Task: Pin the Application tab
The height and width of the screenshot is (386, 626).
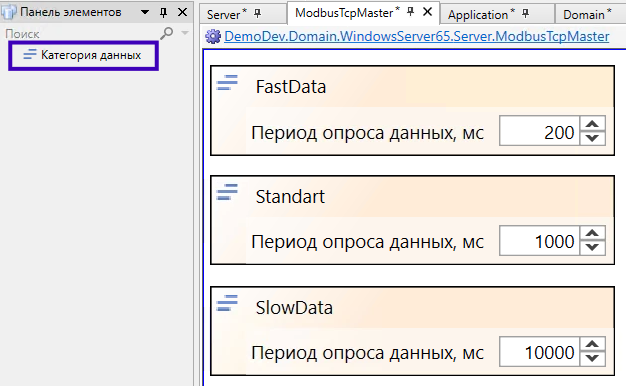Action: [525, 14]
